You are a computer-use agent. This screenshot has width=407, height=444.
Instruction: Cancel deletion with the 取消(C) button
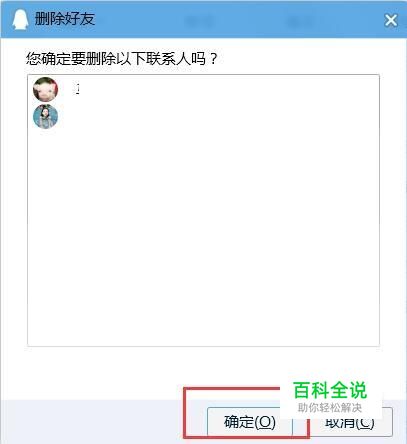point(350,422)
